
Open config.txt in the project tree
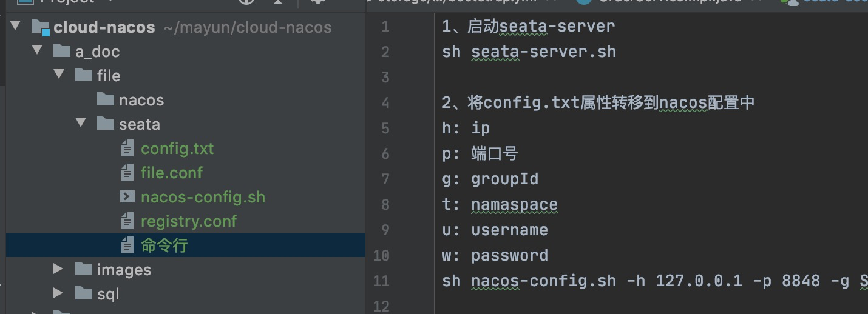coord(177,149)
